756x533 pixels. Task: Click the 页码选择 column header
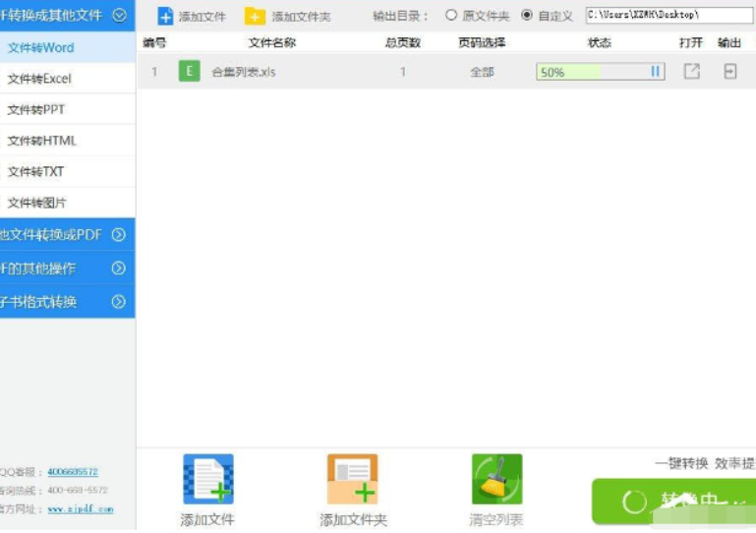pos(482,43)
